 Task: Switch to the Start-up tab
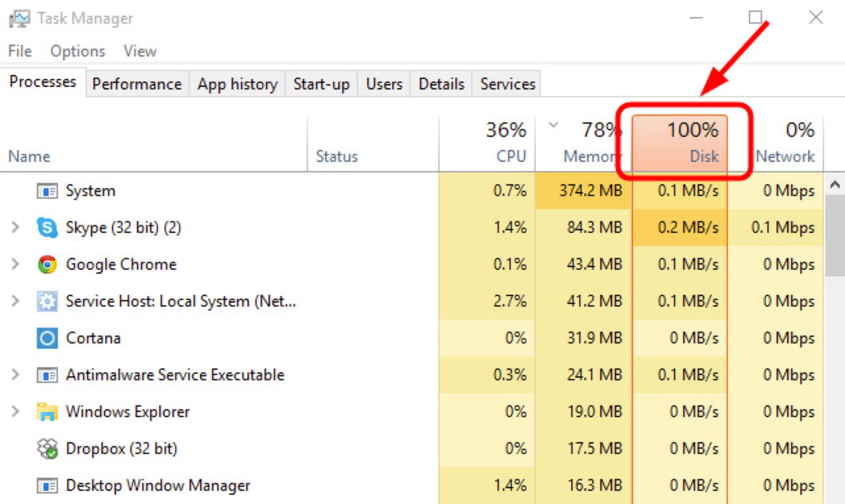[322, 84]
